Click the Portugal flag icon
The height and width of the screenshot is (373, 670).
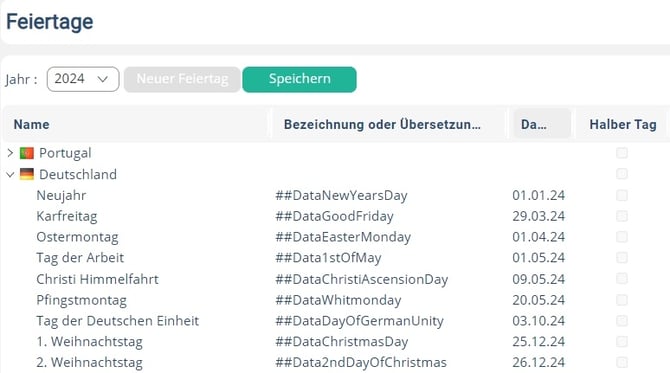point(26,153)
